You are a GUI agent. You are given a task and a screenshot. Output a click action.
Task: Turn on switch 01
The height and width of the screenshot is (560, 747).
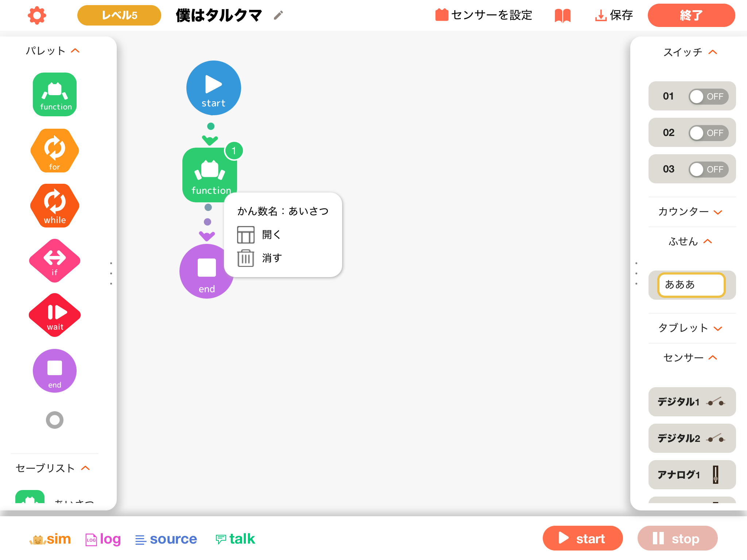[x=708, y=97]
